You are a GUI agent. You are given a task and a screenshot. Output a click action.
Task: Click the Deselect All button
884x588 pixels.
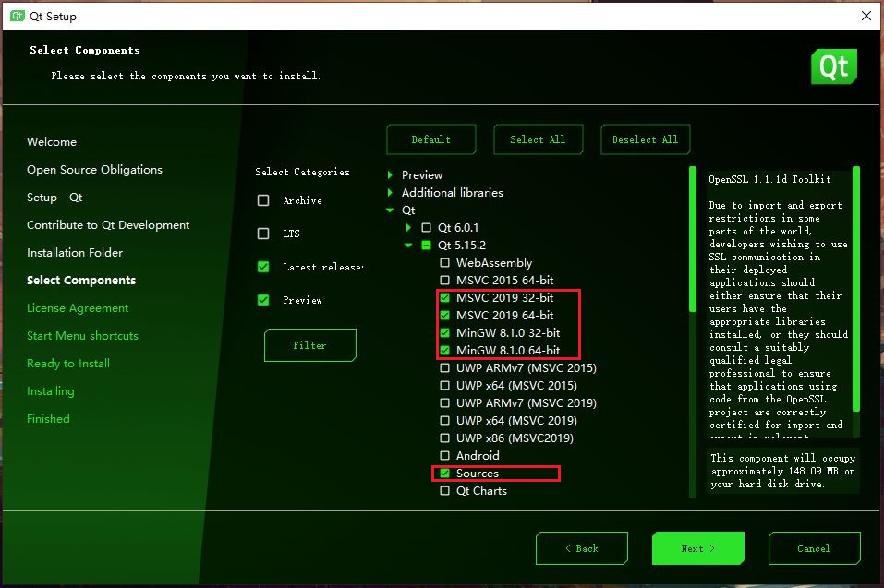(646, 138)
